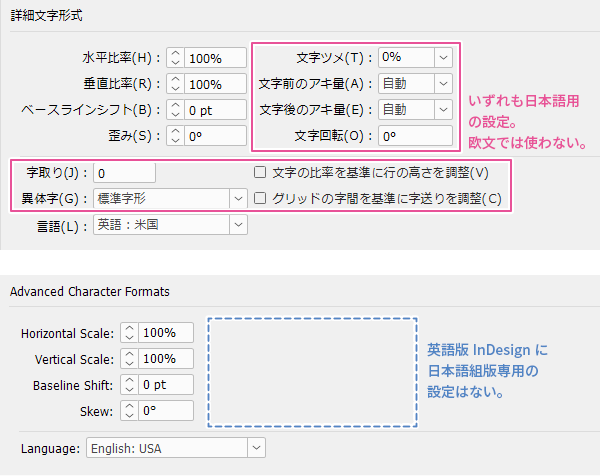
Task: Open the 文字後のアキ量(E) dropdown
Action: pyautogui.click(x=443, y=110)
